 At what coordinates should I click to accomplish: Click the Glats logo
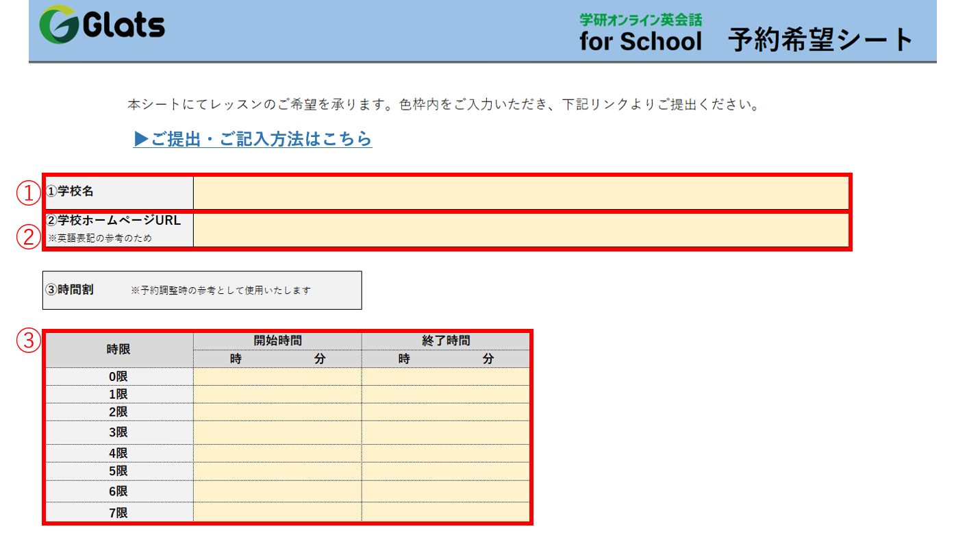[103, 25]
